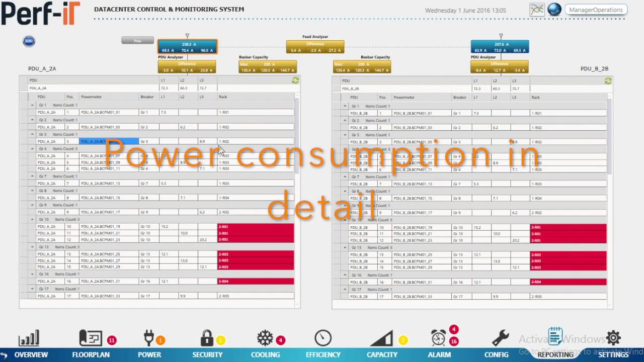
Task: Click the triangle marker above 238.3 A block
Action: 187,36
